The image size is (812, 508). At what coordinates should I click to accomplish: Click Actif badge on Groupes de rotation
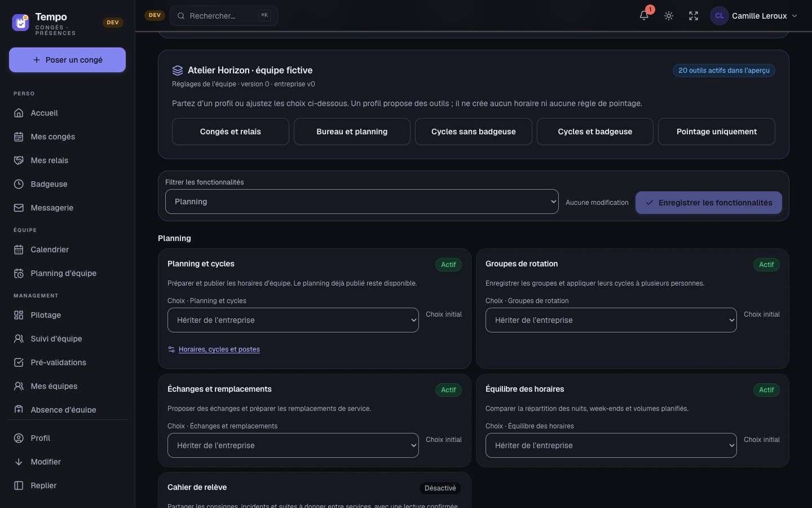click(766, 265)
